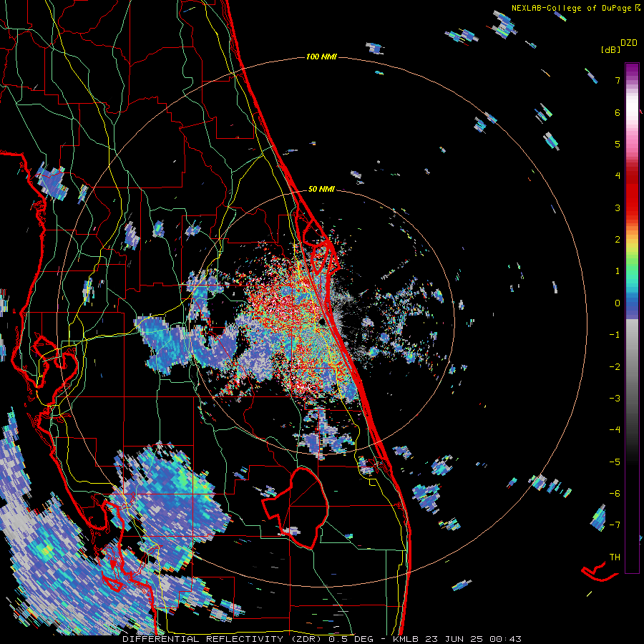
Task: Click the [dB] unit label
Action: pyautogui.click(x=610, y=49)
